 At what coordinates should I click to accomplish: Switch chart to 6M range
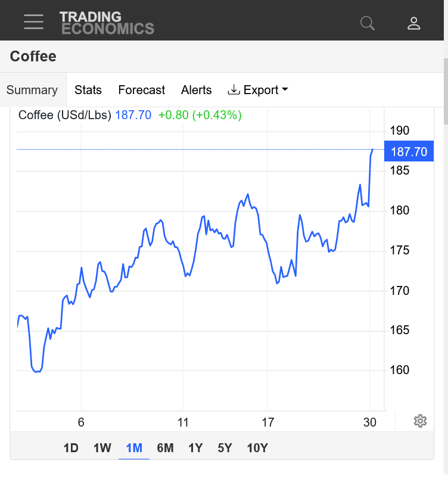165,448
